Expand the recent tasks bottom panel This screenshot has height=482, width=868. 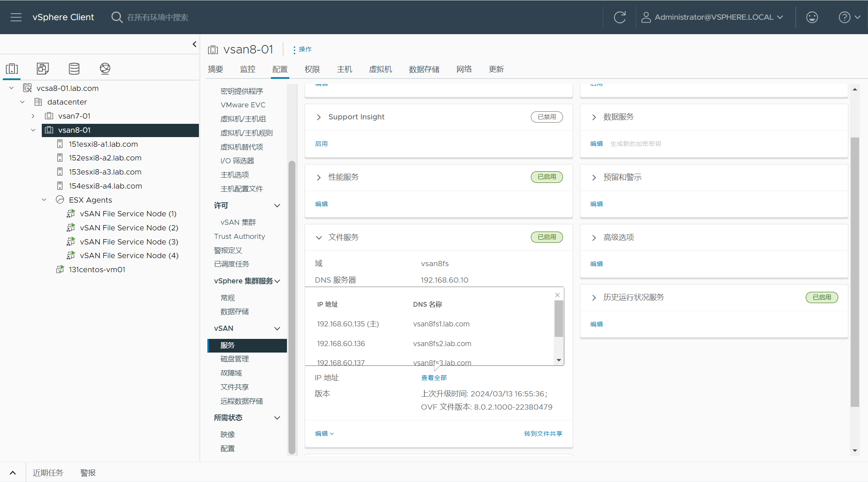click(13, 473)
